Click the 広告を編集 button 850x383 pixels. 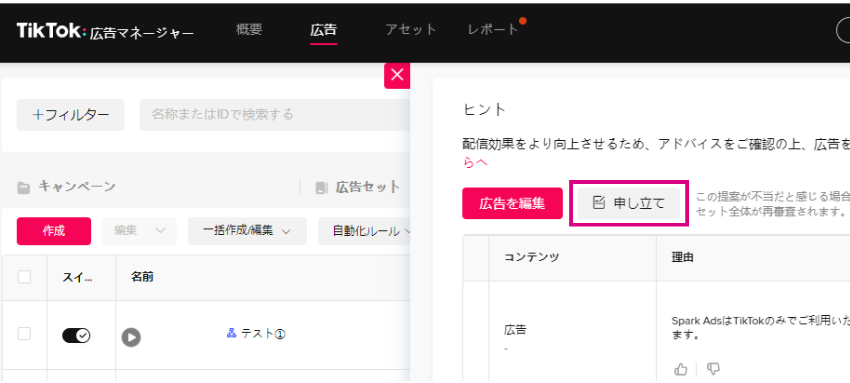point(512,204)
